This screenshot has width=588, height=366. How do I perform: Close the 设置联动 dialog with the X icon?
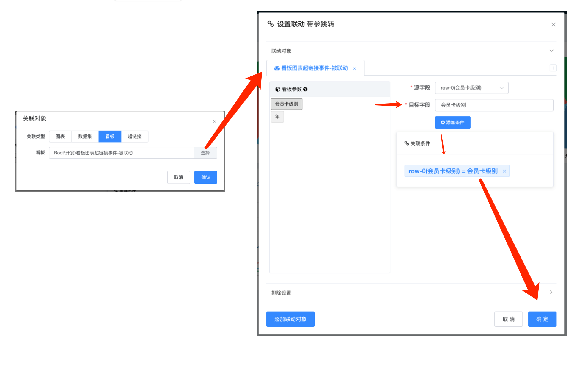coord(553,25)
